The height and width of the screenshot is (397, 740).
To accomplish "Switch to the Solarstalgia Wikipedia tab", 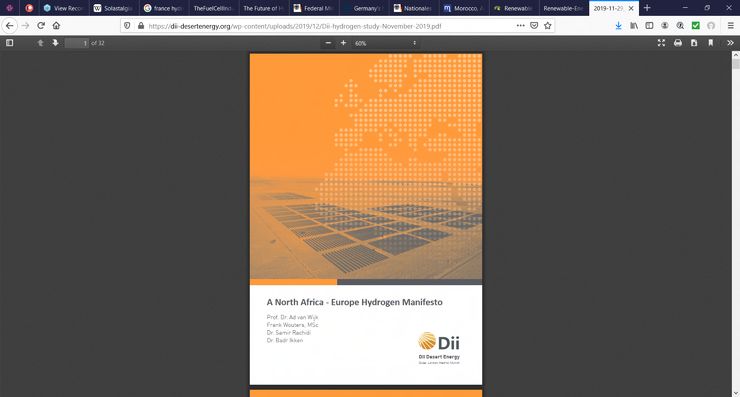I will [x=113, y=8].
